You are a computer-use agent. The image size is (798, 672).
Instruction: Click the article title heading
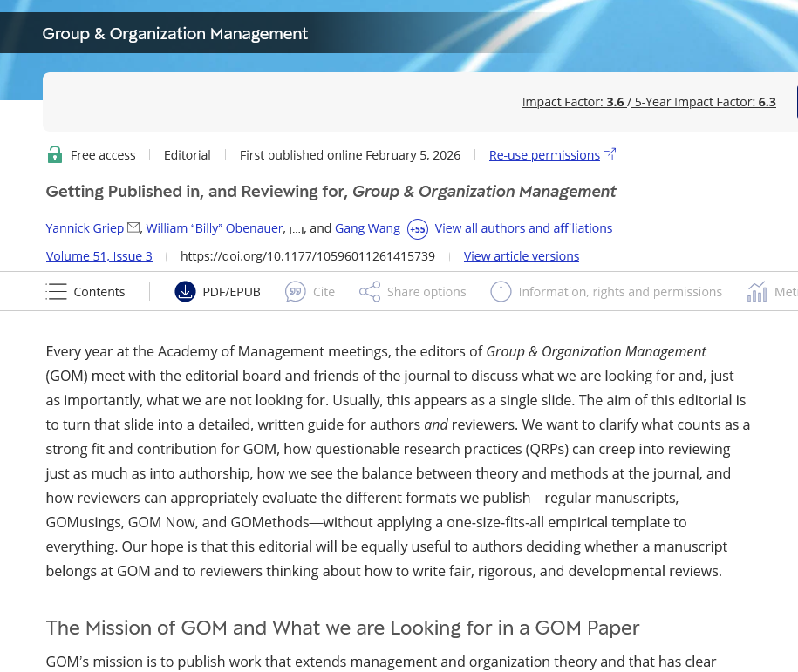(x=331, y=192)
